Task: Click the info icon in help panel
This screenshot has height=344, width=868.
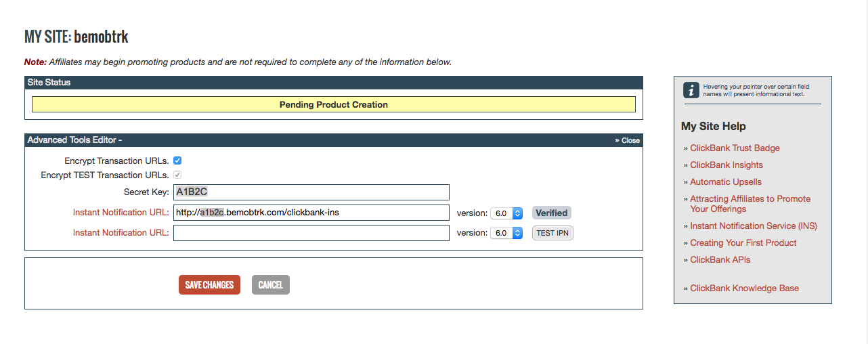Action: pyautogui.click(x=691, y=90)
